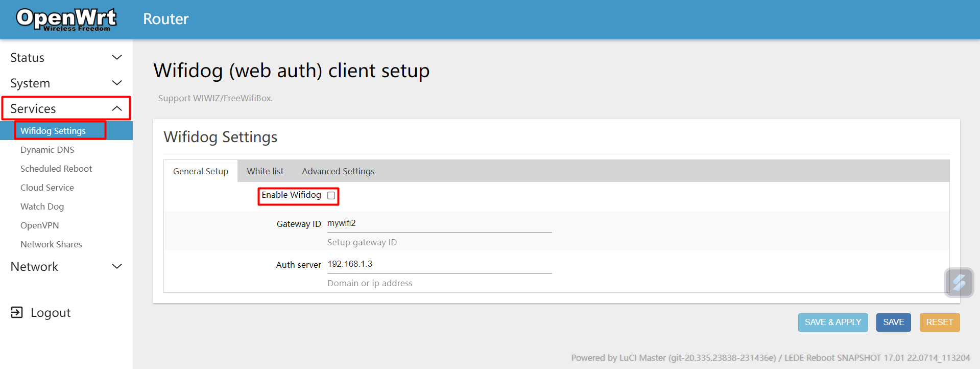Enable the Wifidog checkbox
The image size is (980, 369).
click(x=331, y=195)
